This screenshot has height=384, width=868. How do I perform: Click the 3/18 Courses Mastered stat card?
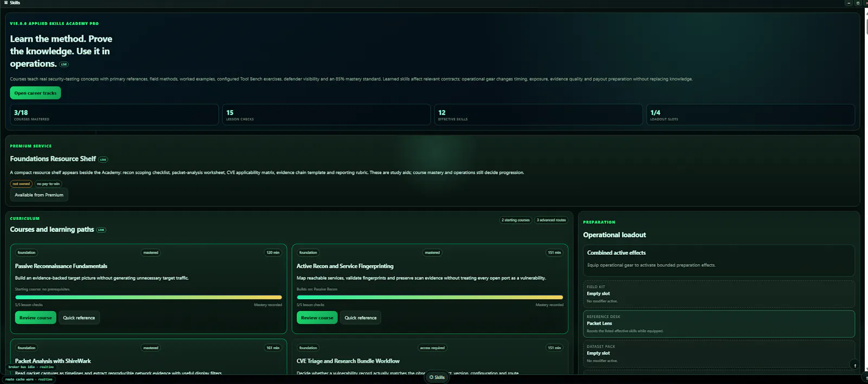[114, 115]
